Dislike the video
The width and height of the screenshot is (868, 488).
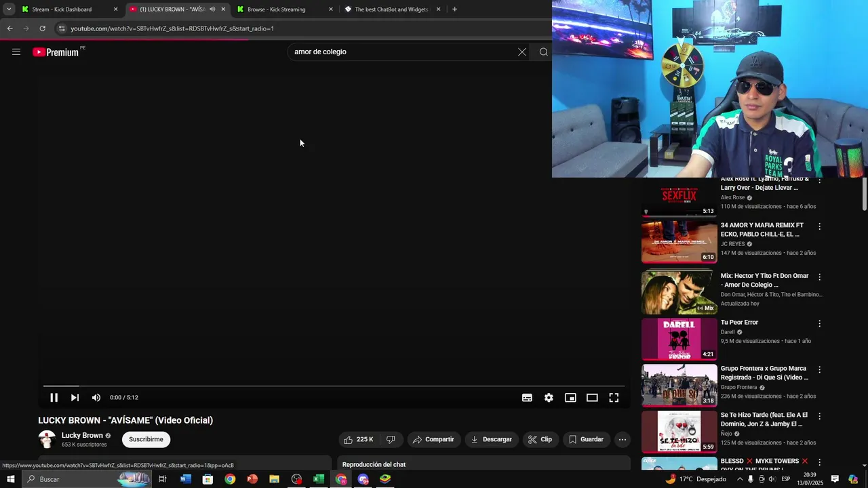coord(391,439)
